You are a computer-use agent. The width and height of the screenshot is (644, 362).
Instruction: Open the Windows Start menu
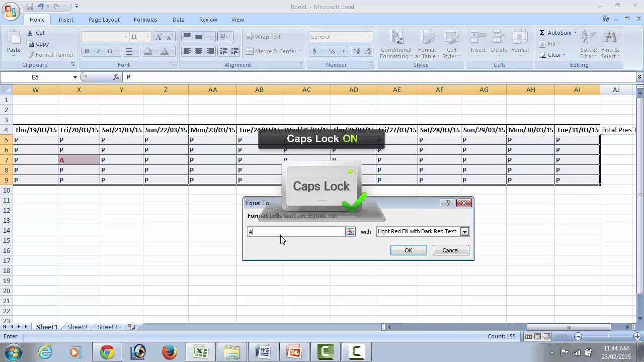[x=13, y=351]
